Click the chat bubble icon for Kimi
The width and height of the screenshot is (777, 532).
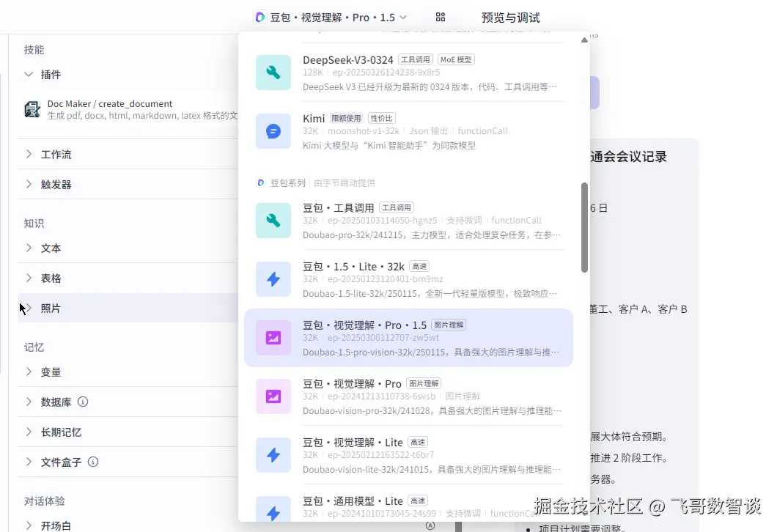273,131
